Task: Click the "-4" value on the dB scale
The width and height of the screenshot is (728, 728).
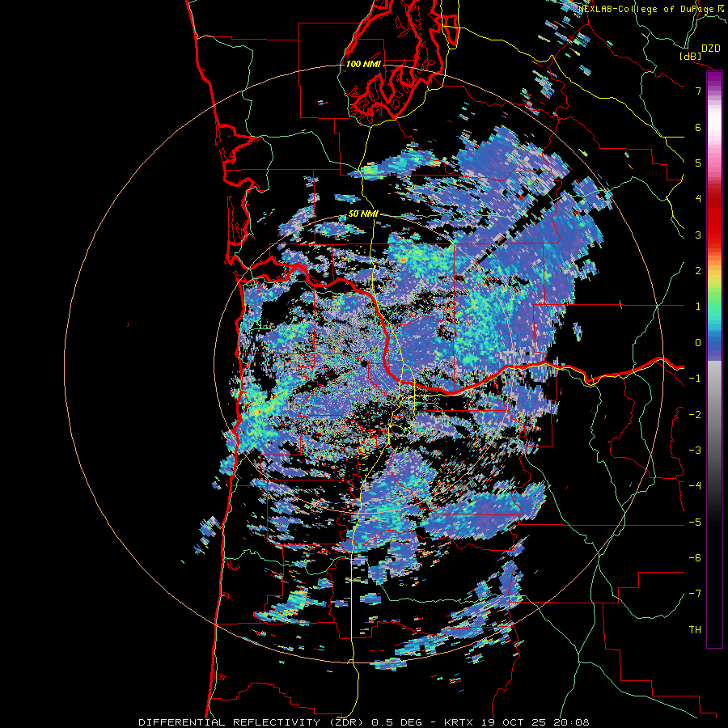Action: click(695, 486)
